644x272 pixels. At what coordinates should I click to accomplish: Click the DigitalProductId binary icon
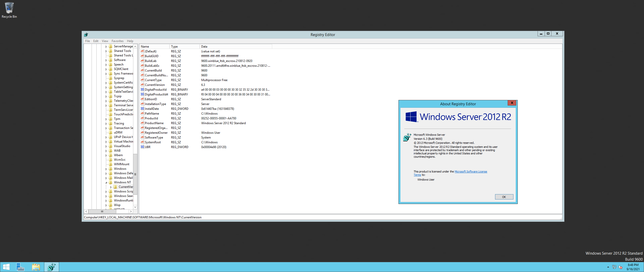coord(142,89)
